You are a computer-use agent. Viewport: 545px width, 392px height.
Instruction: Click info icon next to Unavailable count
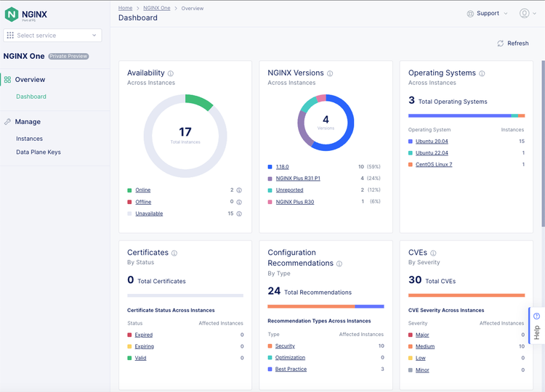[239, 213]
